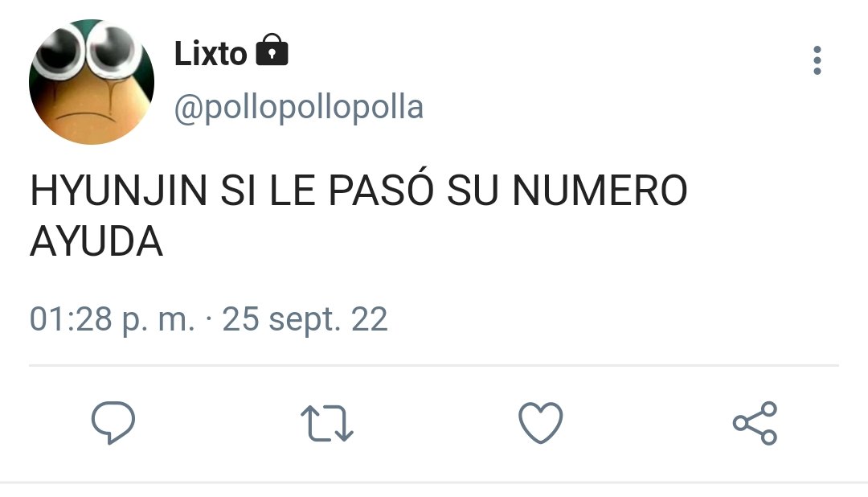This screenshot has height=497, width=868.
Task: Click the word AYUDA in the tweet
Action: coord(96,242)
